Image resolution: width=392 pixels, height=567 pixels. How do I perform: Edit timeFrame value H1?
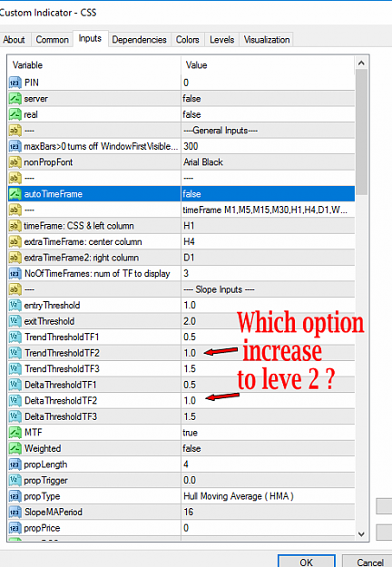click(268, 226)
